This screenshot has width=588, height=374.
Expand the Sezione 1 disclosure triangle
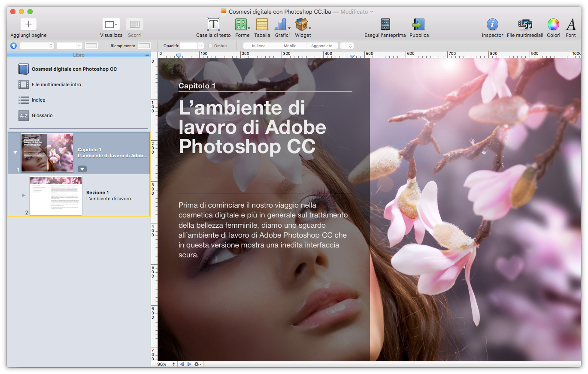point(24,196)
